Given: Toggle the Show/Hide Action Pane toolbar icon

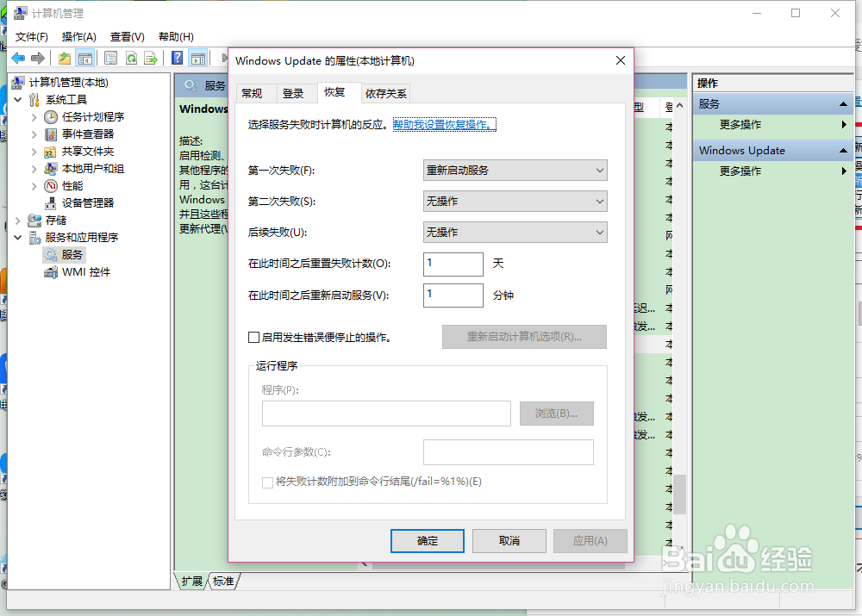Looking at the screenshot, I should 198,58.
